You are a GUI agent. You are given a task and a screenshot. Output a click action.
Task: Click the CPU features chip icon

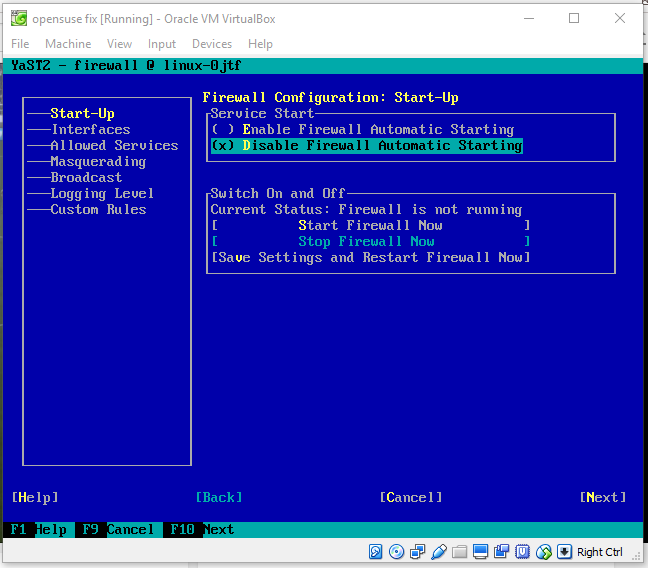click(x=523, y=551)
